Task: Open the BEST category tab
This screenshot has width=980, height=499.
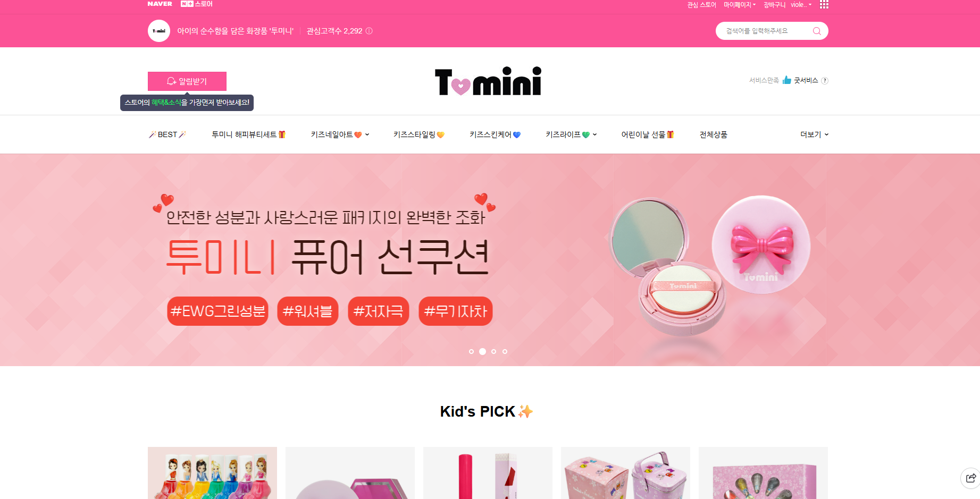Action: click(x=167, y=134)
